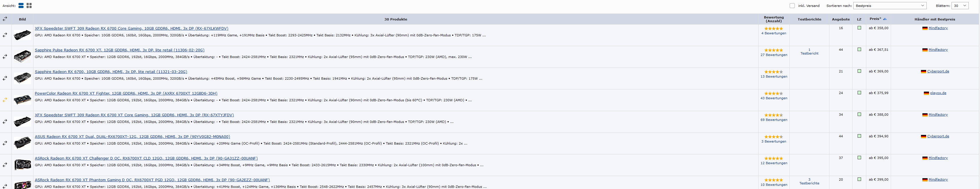Open ASRock RX 6700 XT Challenger D OC link

146,158
